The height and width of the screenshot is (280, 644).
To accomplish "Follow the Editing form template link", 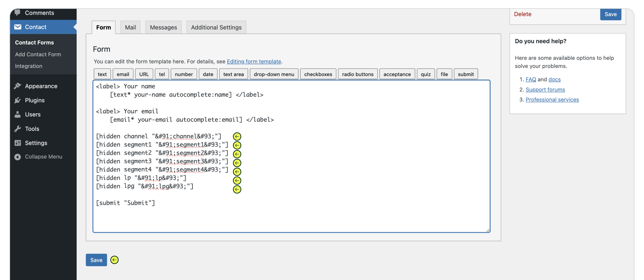I will [254, 61].
